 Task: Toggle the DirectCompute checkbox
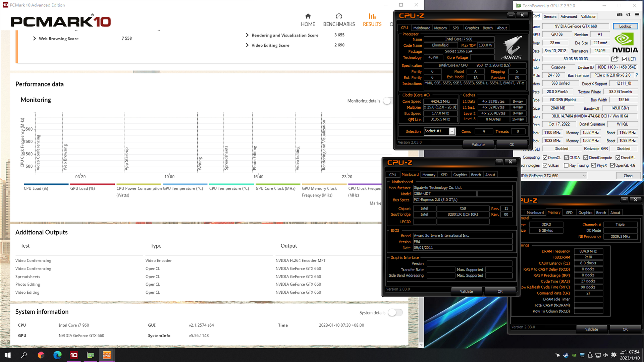[x=586, y=158]
